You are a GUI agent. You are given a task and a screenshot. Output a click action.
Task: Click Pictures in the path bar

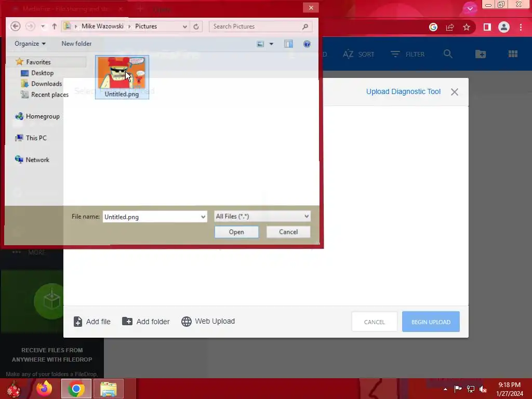click(146, 26)
